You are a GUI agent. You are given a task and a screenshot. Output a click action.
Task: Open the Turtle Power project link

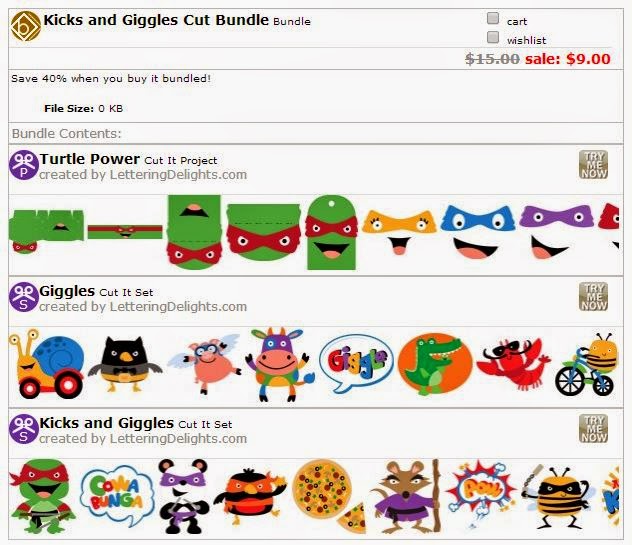click(89, 159)
